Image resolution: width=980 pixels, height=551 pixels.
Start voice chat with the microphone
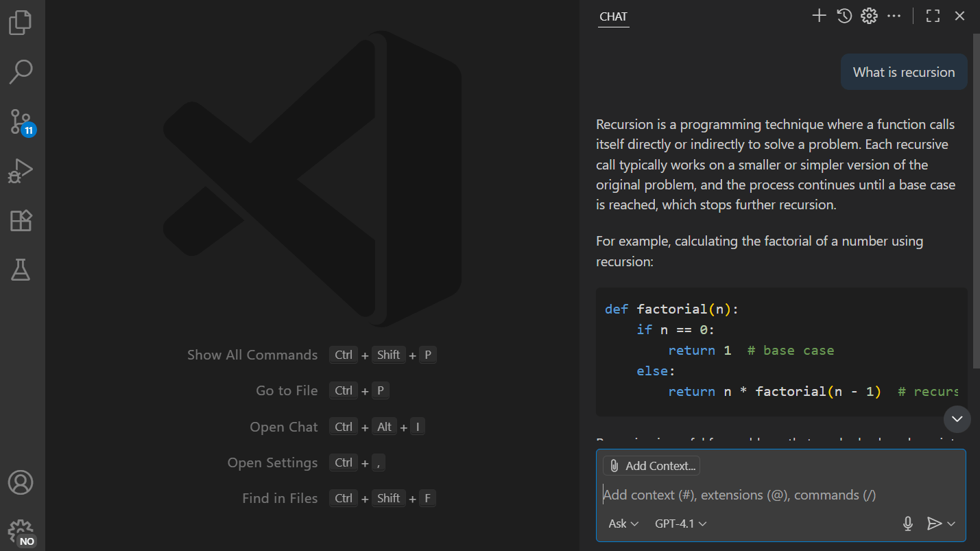pyautogui.click(x=907, y=523)
